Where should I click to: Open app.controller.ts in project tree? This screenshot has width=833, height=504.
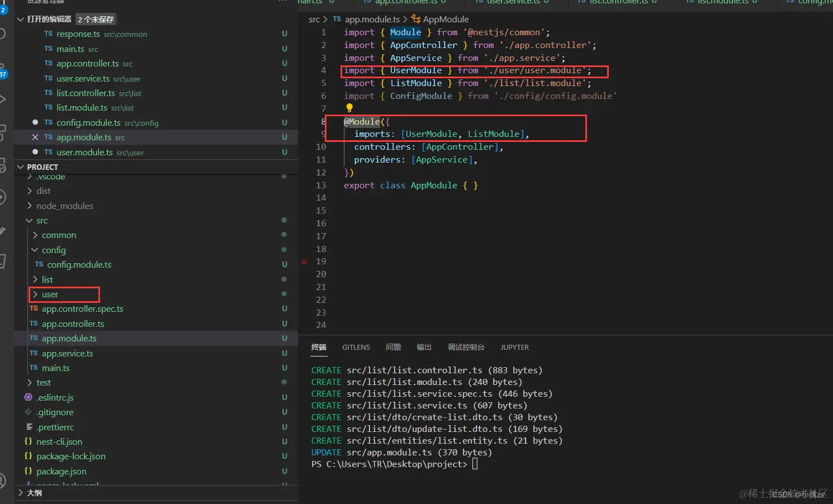pyautogui.click(x=155, y=324)
